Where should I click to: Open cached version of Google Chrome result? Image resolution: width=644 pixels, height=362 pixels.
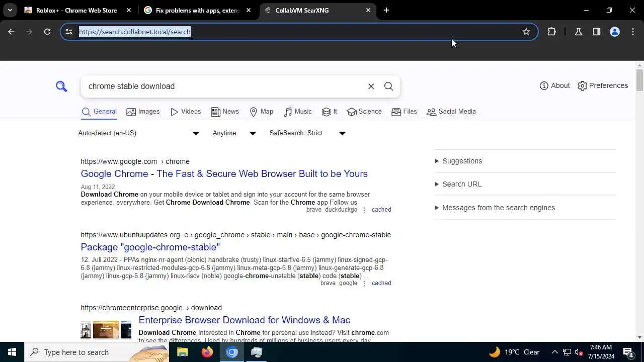tap(381, 210)
